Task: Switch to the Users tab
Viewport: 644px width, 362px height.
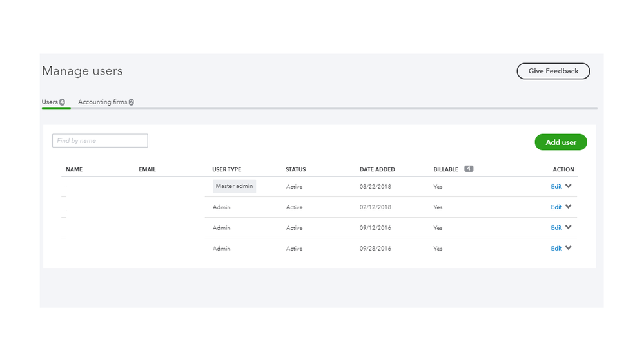Action: tap(50, 102)
